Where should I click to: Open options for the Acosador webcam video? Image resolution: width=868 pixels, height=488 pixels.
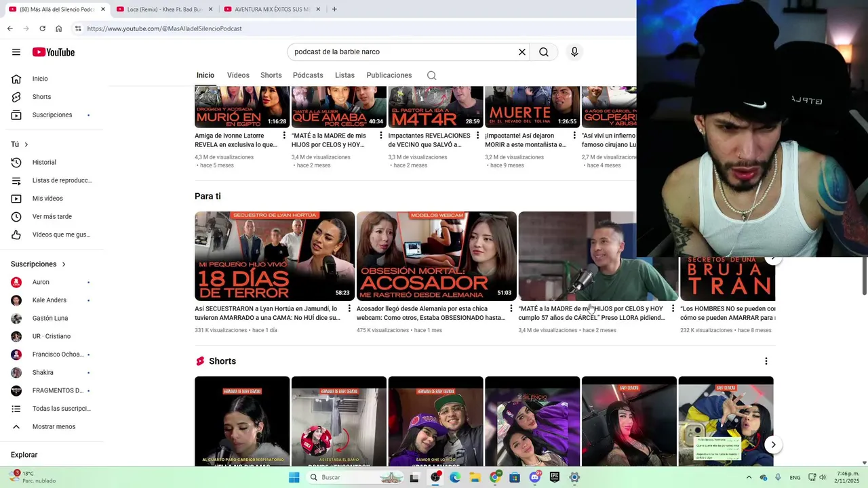[x=511, y=308]
